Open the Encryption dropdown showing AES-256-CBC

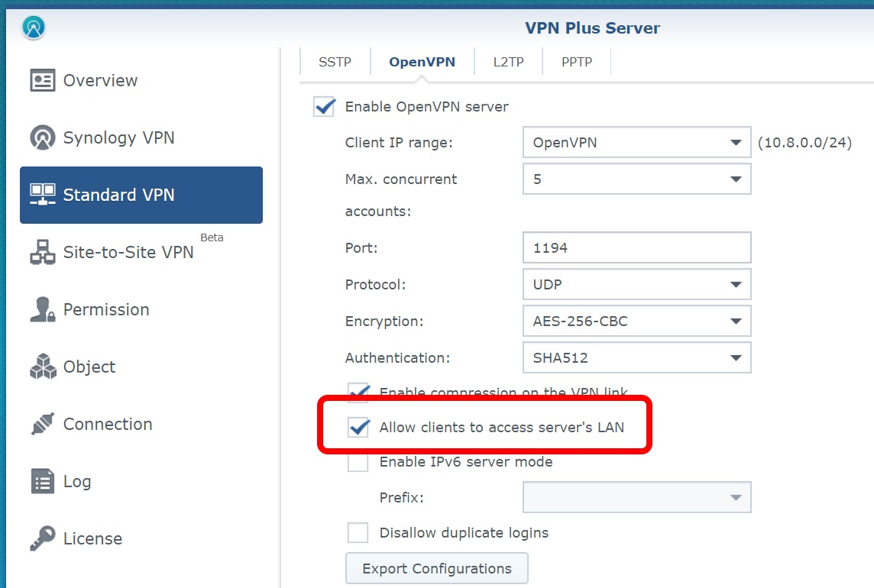click(x=636, y=321)
